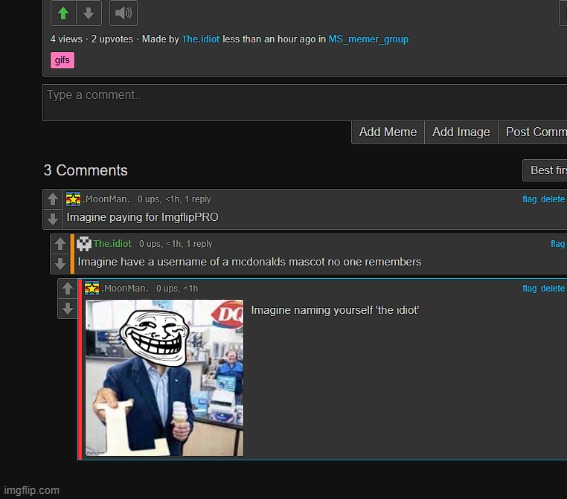Downvote MoonMan's 'Imagine paying for ImgflipPRO' comment

53,219
